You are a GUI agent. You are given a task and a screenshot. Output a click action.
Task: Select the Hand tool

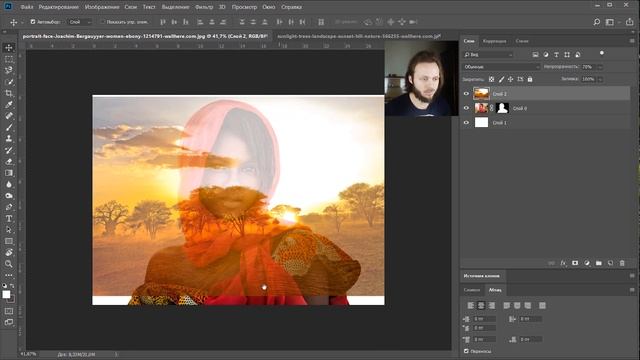click(9, 253)
